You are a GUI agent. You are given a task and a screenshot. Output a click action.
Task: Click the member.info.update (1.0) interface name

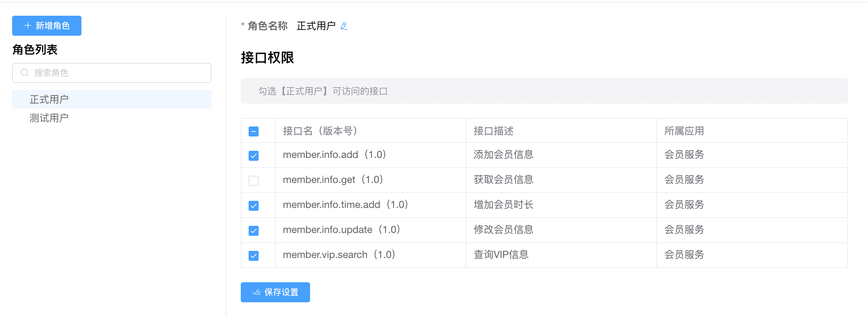click(x=341, y=230)
